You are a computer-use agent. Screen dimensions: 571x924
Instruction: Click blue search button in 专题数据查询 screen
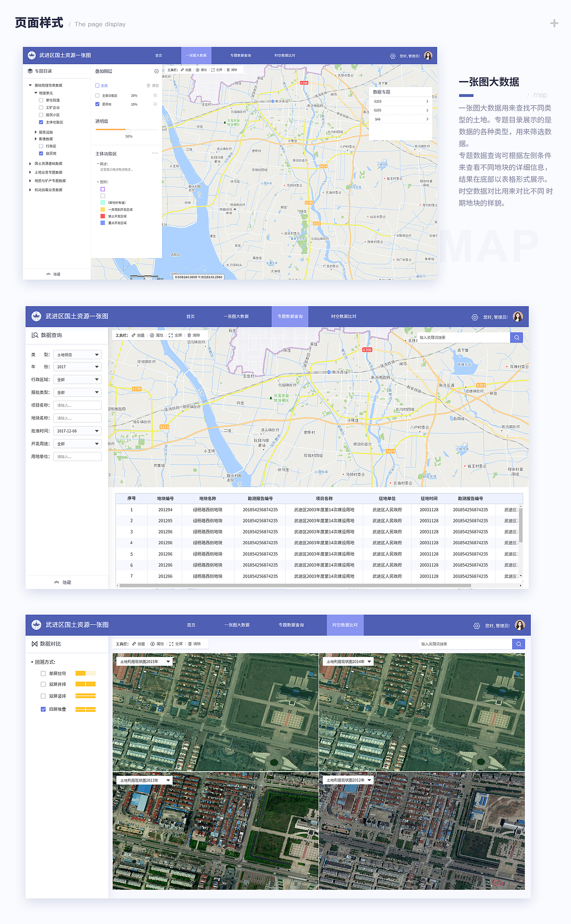coord(517,337)
